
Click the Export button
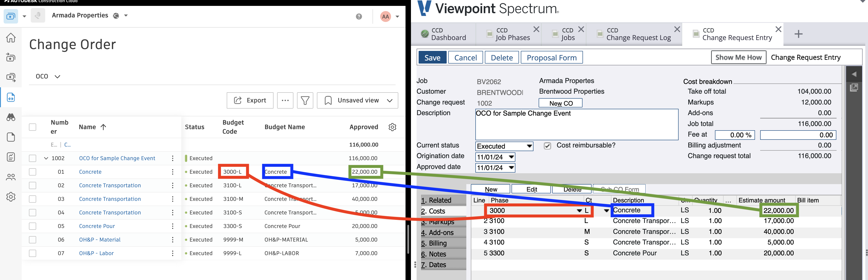click(250, 100)
